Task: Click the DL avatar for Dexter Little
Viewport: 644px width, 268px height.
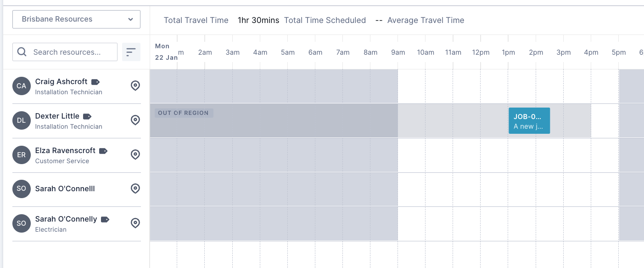Action: 22,120
